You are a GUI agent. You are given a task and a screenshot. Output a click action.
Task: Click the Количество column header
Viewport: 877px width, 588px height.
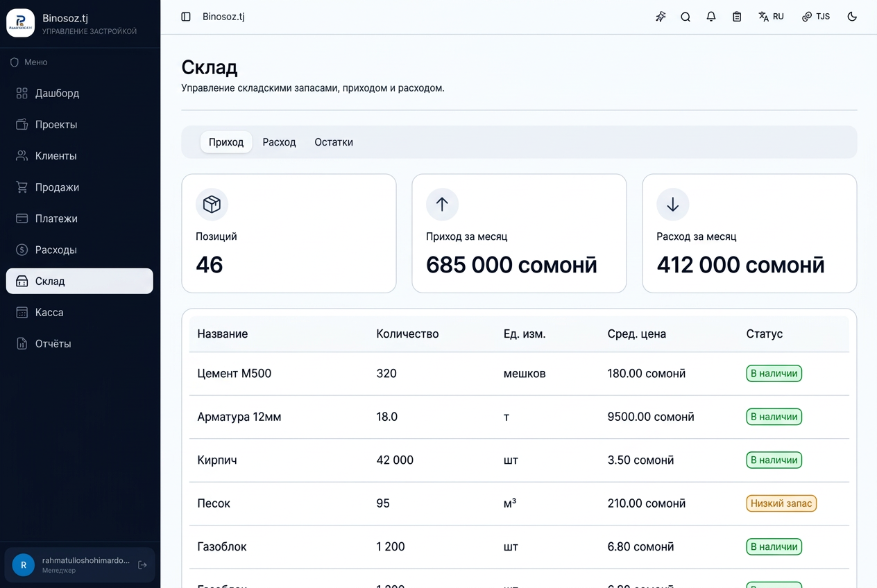point(407,334)
